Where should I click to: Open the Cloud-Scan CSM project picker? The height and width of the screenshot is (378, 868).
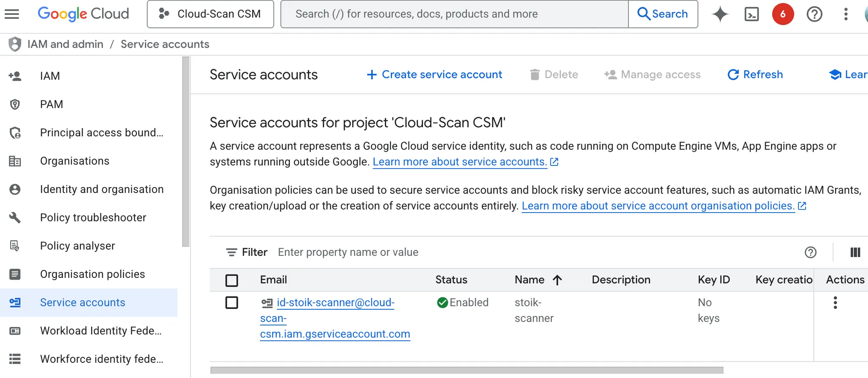210,14
